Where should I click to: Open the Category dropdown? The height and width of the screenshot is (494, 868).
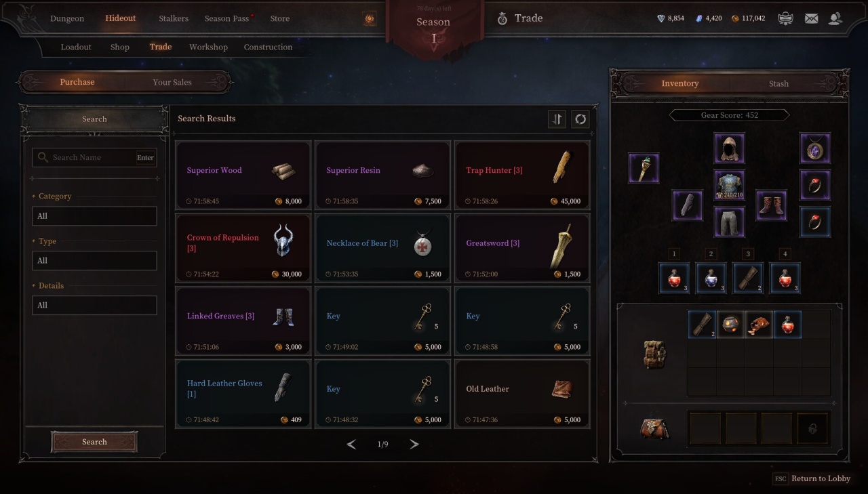[94, 216]
